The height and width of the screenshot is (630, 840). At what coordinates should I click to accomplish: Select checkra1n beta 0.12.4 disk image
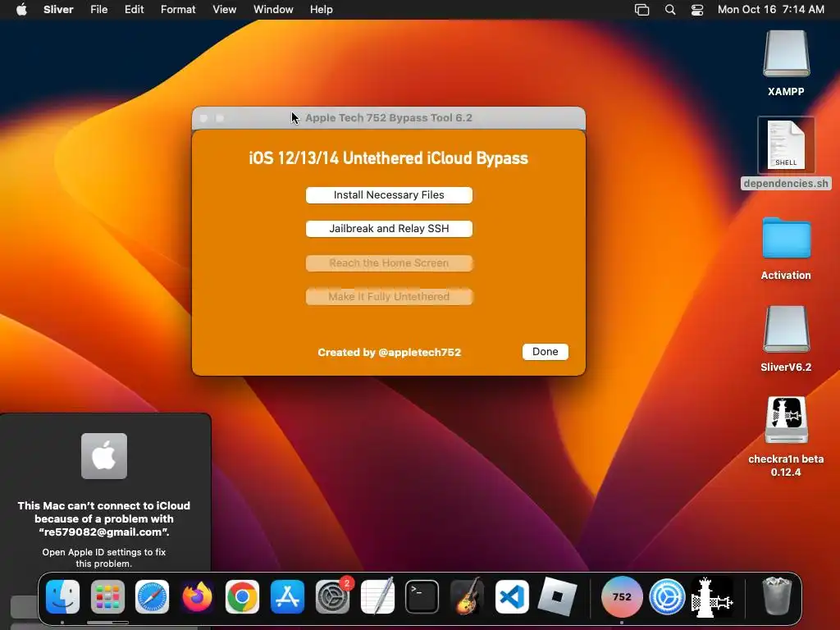tap(786, 436)
